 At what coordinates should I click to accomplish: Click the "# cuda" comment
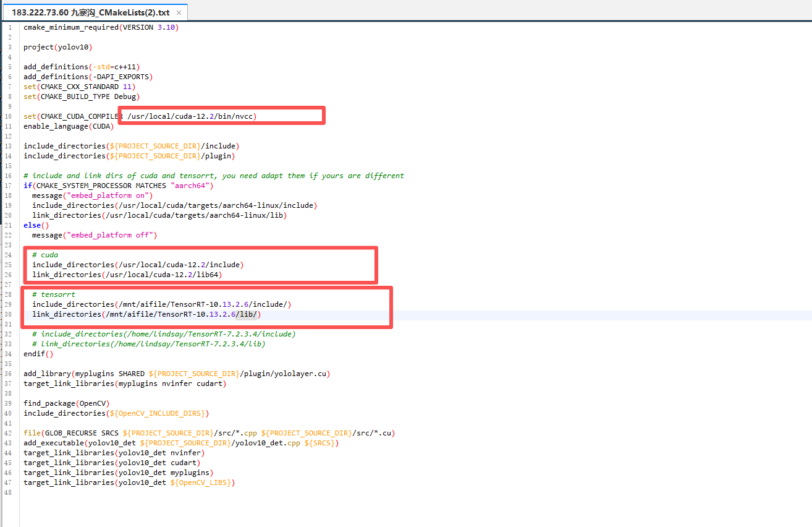45,255
